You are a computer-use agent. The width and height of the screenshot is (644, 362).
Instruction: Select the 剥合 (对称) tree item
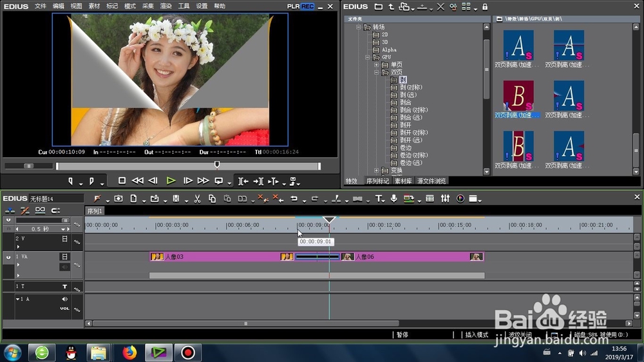[x=413, y=110]
